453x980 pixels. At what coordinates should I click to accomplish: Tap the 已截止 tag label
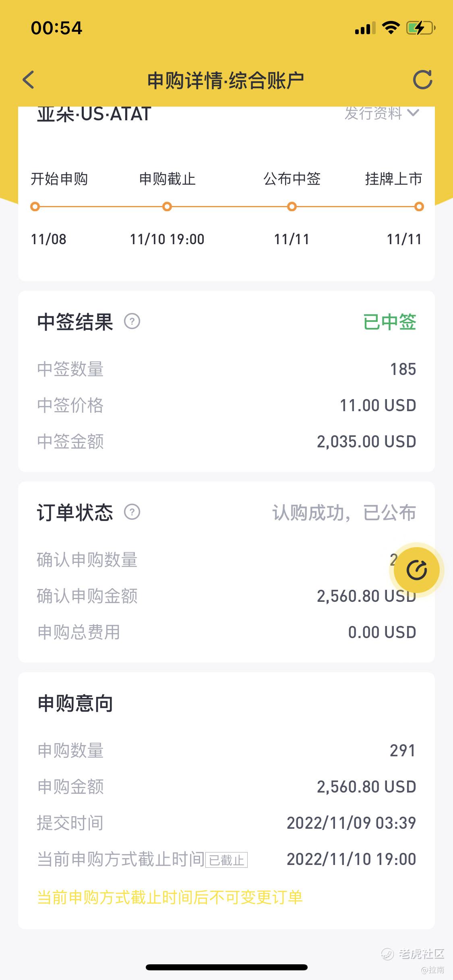tap(226, 860)
